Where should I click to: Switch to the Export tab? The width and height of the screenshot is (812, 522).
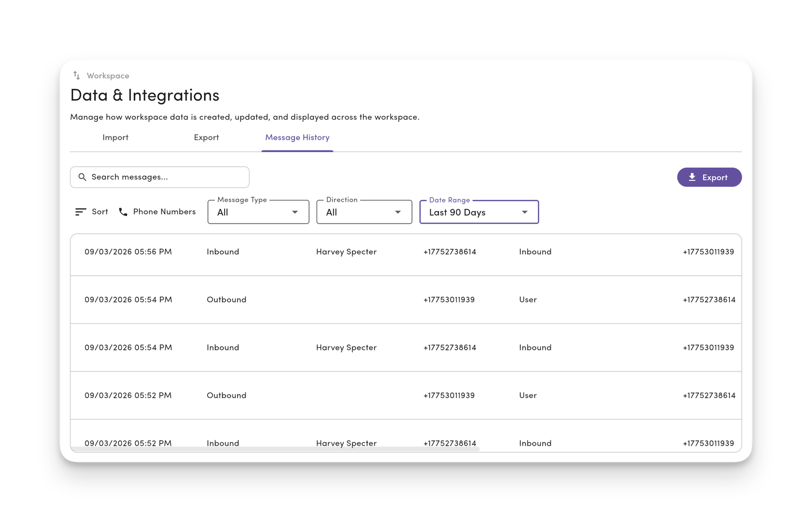206,138
